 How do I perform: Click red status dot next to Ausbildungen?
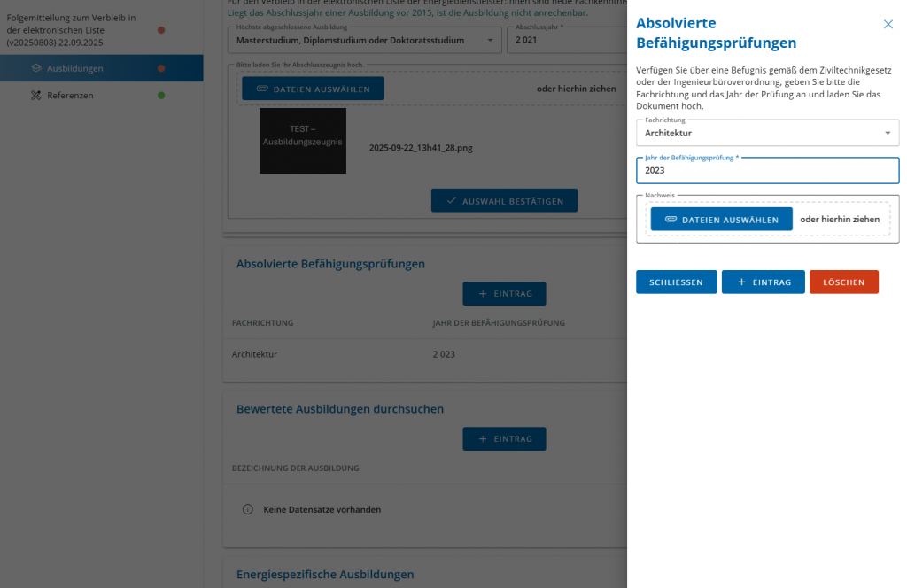[x=161, y=68]
